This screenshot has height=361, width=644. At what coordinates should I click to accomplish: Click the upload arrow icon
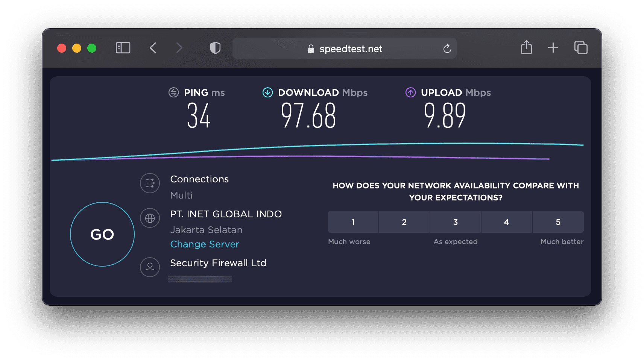tap(410, 92)
